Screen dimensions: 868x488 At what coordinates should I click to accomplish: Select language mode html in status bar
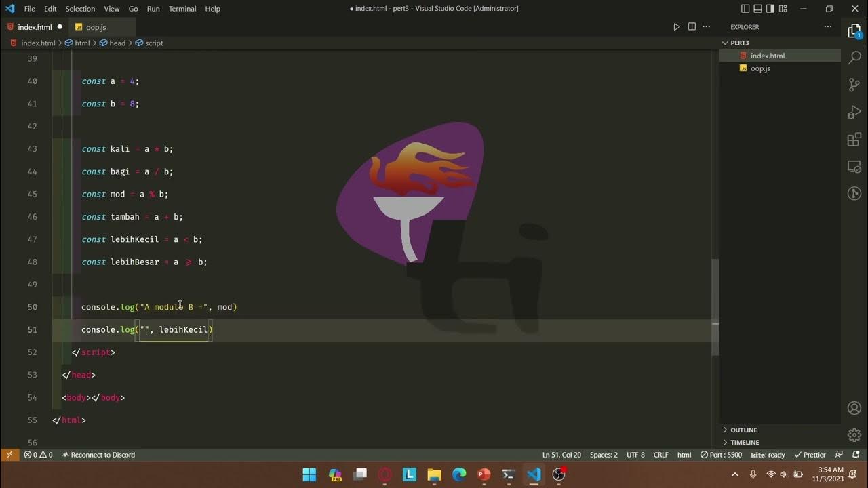pos(684,455)
